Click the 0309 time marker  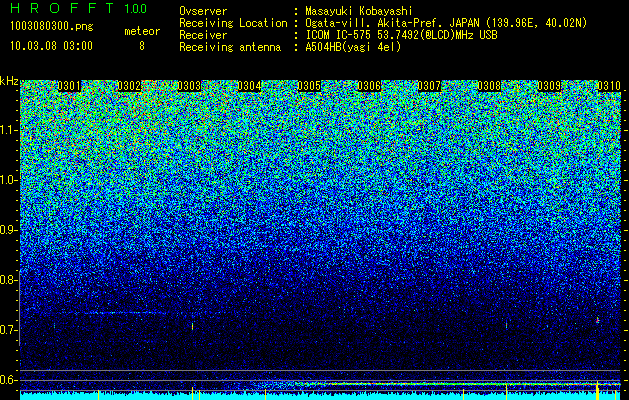coord(549,86)
